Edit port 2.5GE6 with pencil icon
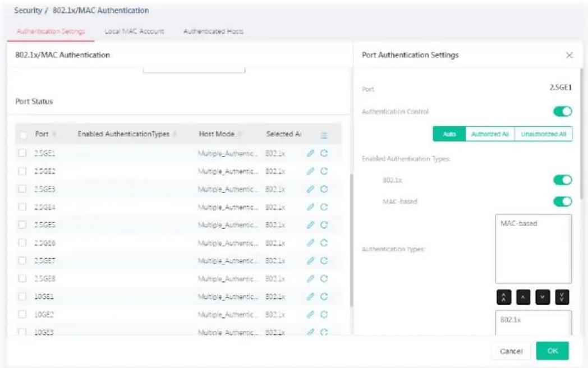 (x=310, y=243)
